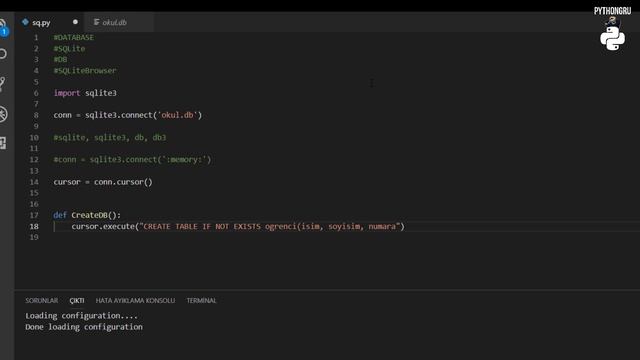Screen dimensions: 640x360
Task: Click the comment '#sqlite, sqlite3, db, db3'
Action: click(110, 138)
